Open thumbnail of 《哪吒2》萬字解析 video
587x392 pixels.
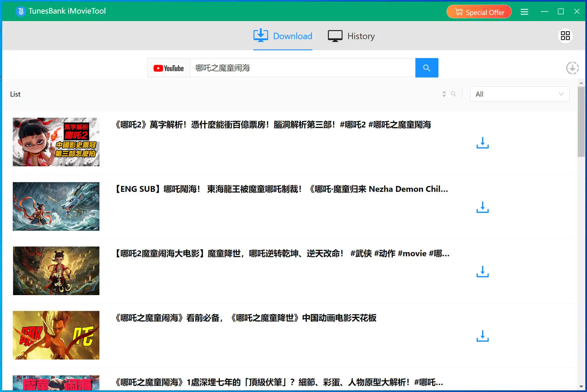(56, 142)
